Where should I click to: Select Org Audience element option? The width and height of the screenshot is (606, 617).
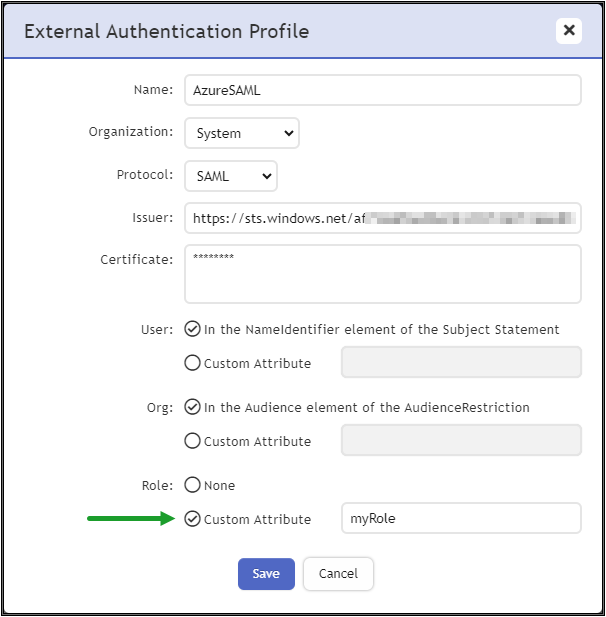pyautogui.click(x=193, y=407)
